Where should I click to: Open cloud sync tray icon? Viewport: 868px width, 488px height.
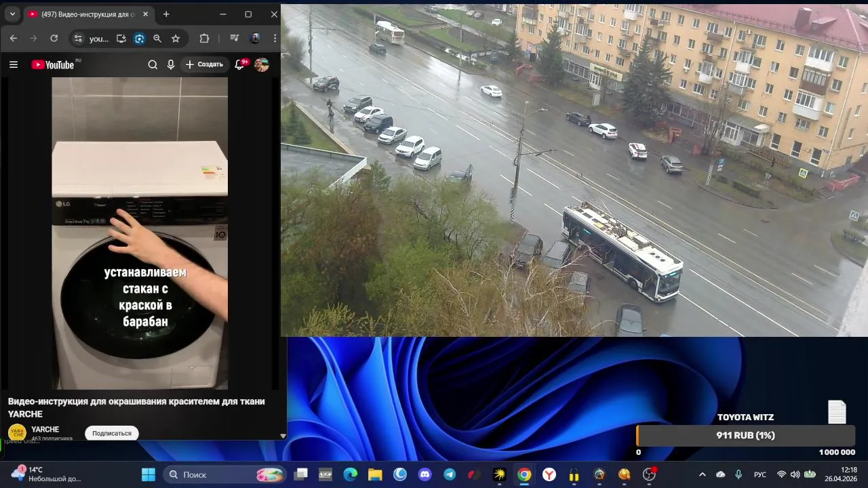coord(720,474)
